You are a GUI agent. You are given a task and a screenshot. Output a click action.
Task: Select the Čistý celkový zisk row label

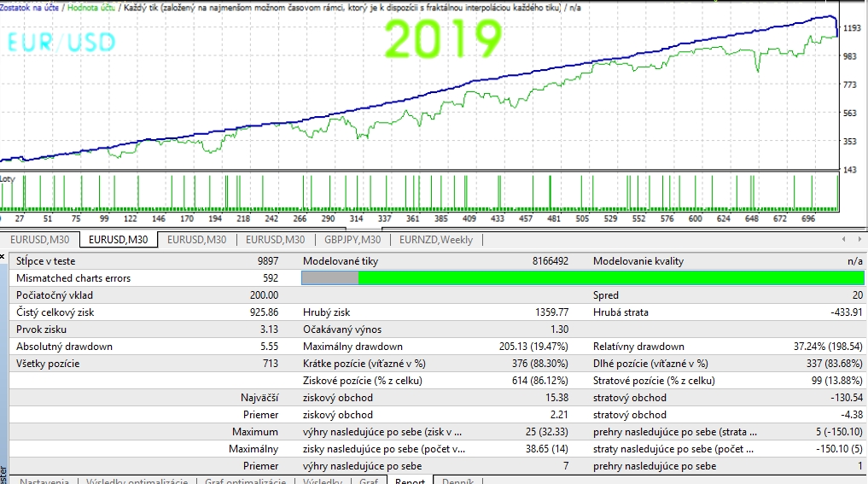pyautogui.click(x=55, y=312)
